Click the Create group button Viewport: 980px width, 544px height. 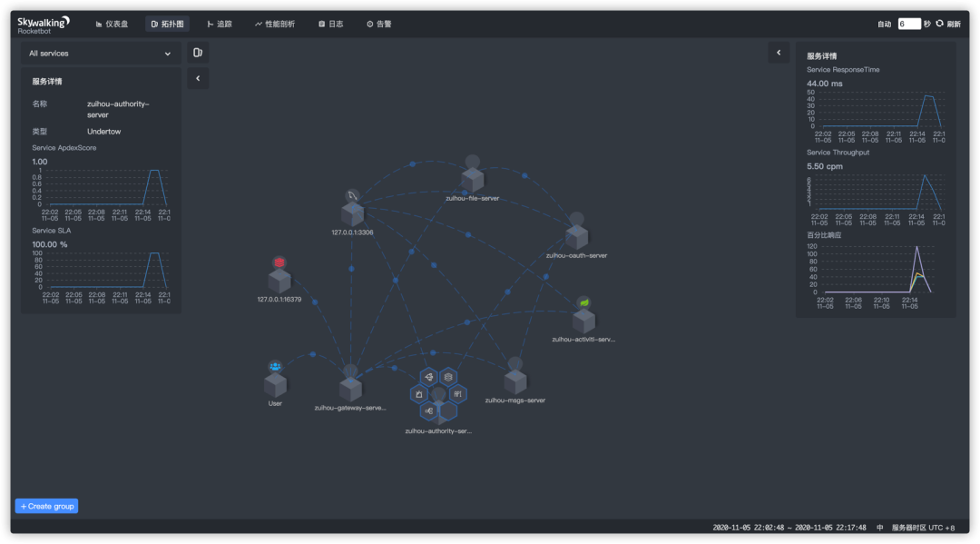(47, 506)
